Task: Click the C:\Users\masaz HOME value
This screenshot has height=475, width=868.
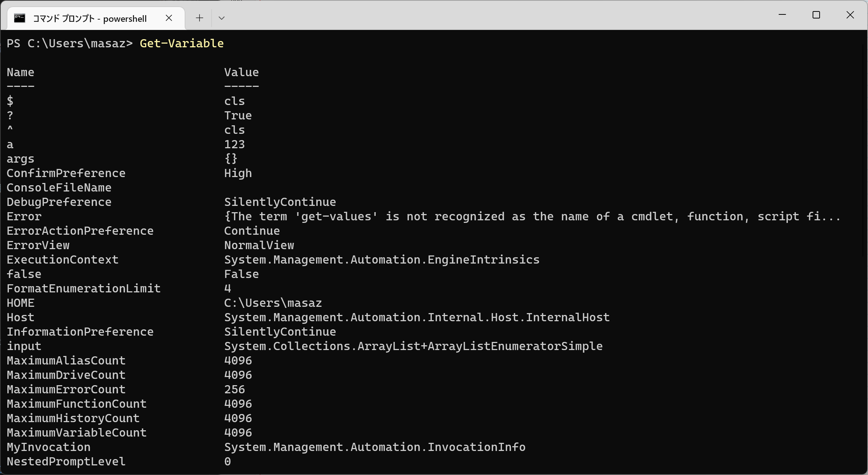Action: pos(273,303)
